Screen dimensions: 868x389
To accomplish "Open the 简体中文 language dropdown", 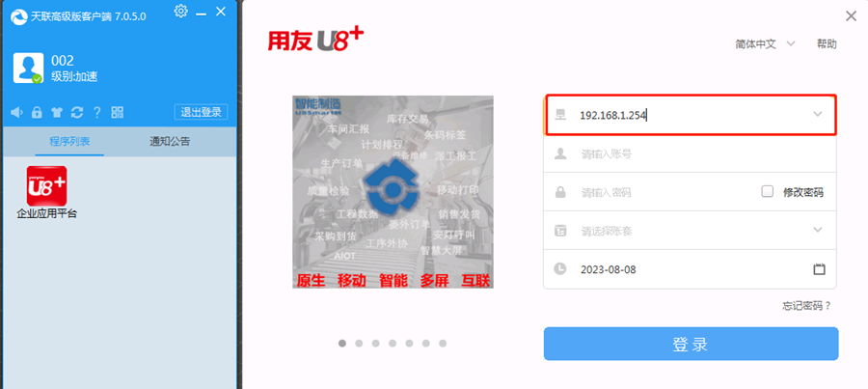I will 765,44.
